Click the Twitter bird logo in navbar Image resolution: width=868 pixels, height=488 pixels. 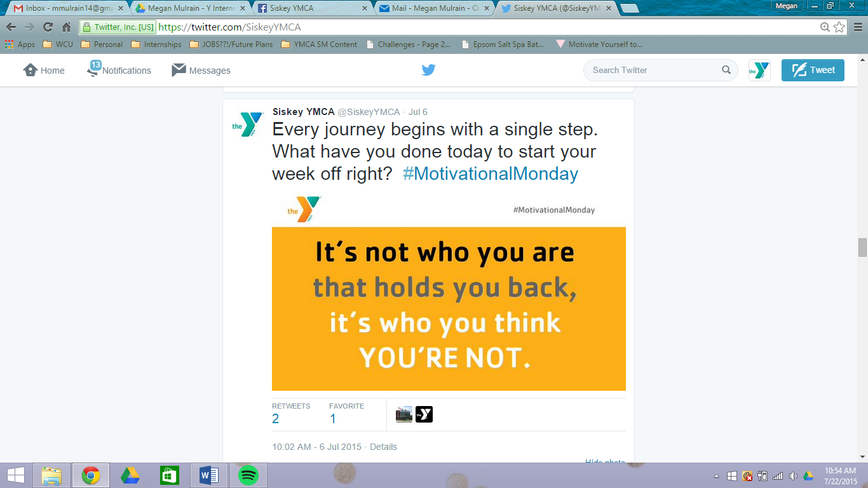pyautogui.click(x=428, y=70)
